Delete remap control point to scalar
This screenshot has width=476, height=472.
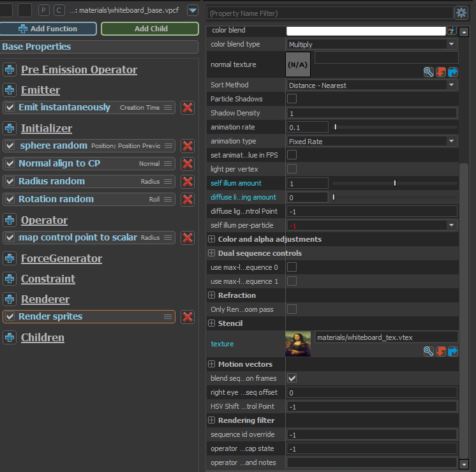(188, 238)
